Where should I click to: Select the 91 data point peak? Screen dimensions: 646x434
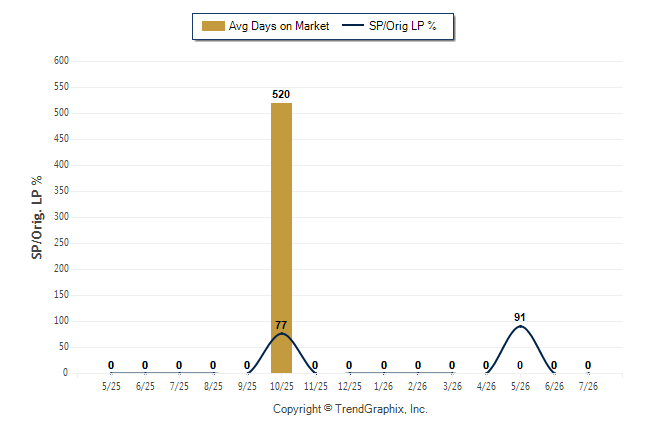tap(520, 326)
